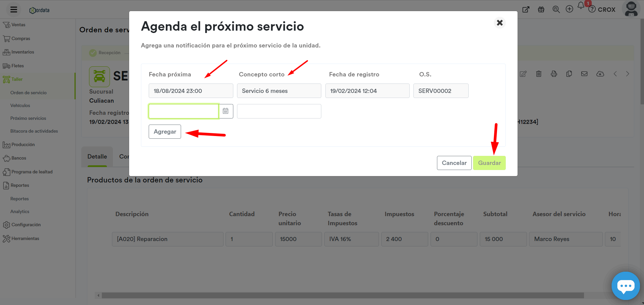Click the email envelope icon
644x305 pixels.
point(584,74)
